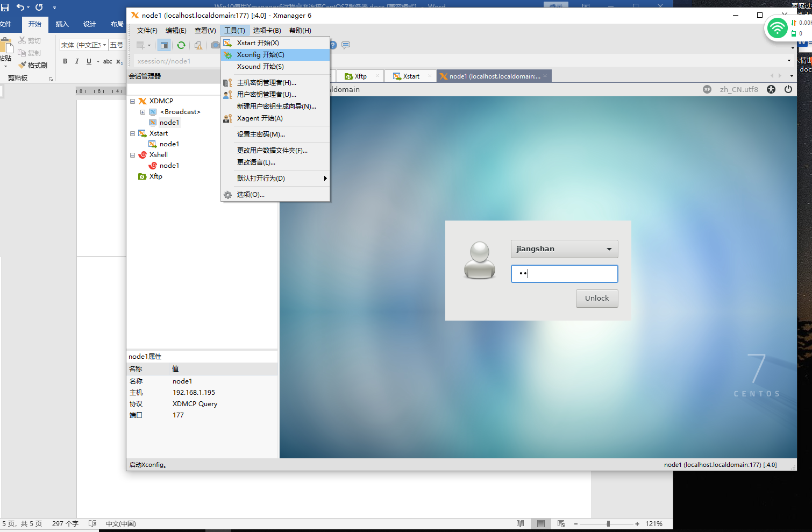Image resolution: width=812 pixels, height=532 pixels.
Task: Select node1 under Xshell in tree
Action: click(169, 166)
